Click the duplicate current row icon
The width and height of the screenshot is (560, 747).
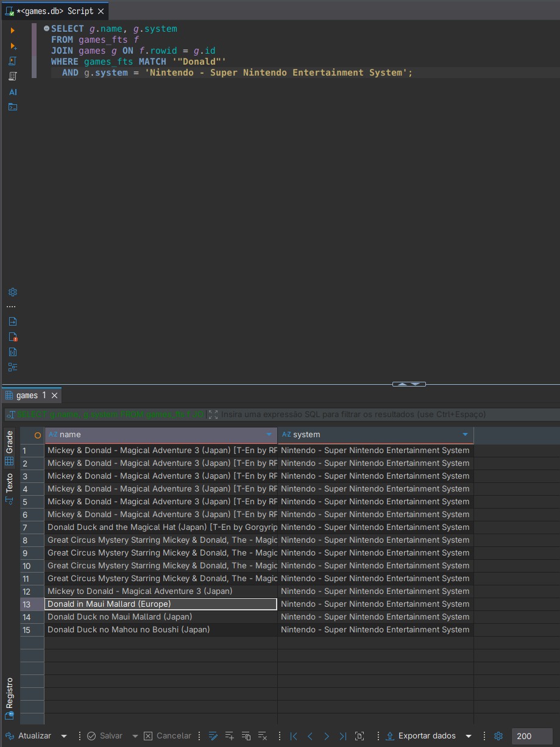(246, 736)
